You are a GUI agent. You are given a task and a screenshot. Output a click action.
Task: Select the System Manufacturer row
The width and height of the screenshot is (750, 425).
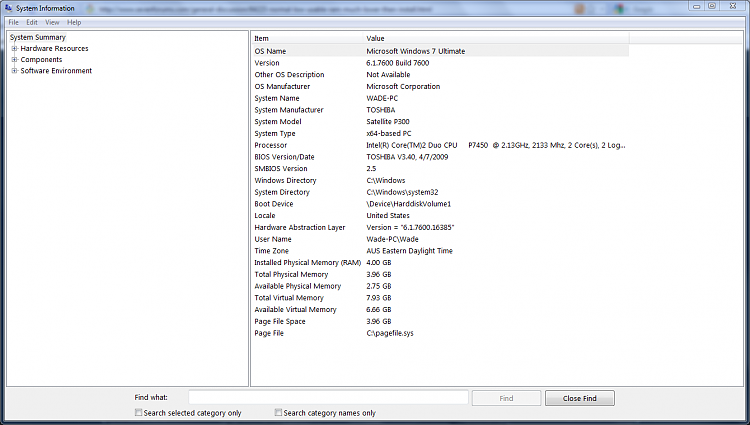click(x=441, y=110)
